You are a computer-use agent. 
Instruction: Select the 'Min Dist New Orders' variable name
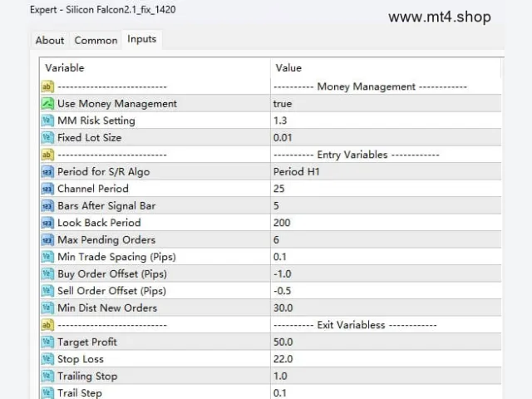tap(107, 308)
